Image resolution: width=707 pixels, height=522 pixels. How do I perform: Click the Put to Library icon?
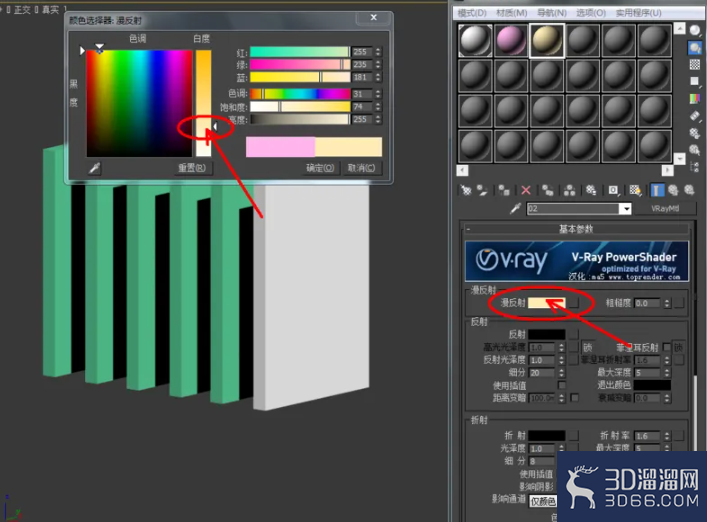(591, 190)
